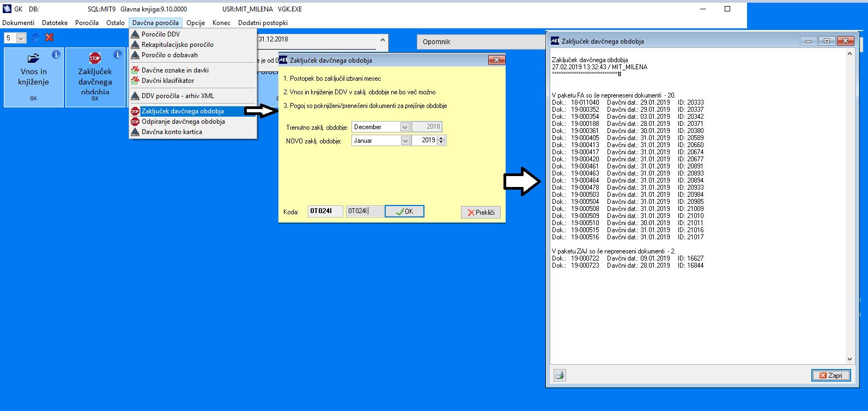The width and height of the screenshot is (868, 411).
Task: Choose Zaključek davčnega obdobja menu entry
Action: [x=193, y=111]
